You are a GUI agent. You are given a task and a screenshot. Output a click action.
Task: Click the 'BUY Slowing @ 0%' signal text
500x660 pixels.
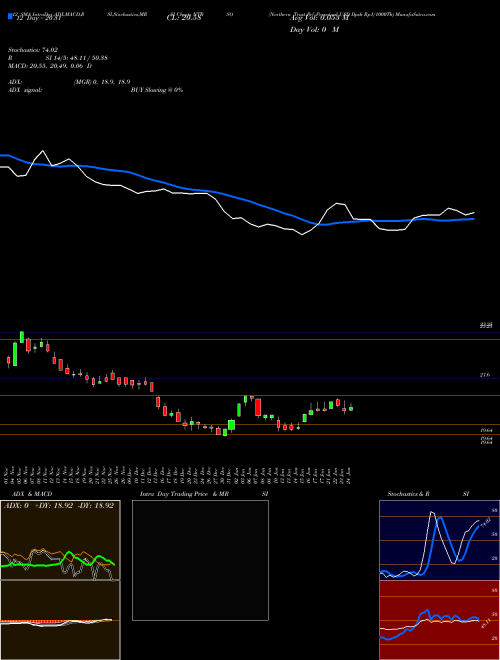[x=157, y=90]
